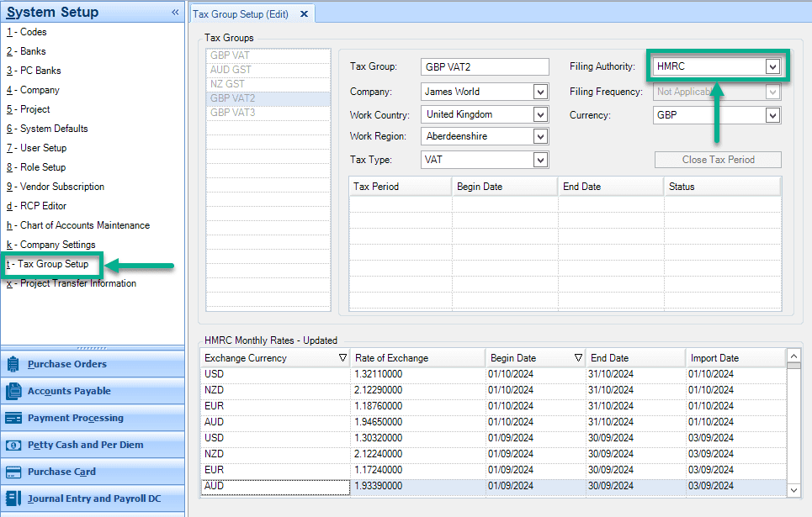812x517 pixels.
Task: Select GBP VAT3 in Tax Groups list
Action: [x=268, y=113]
